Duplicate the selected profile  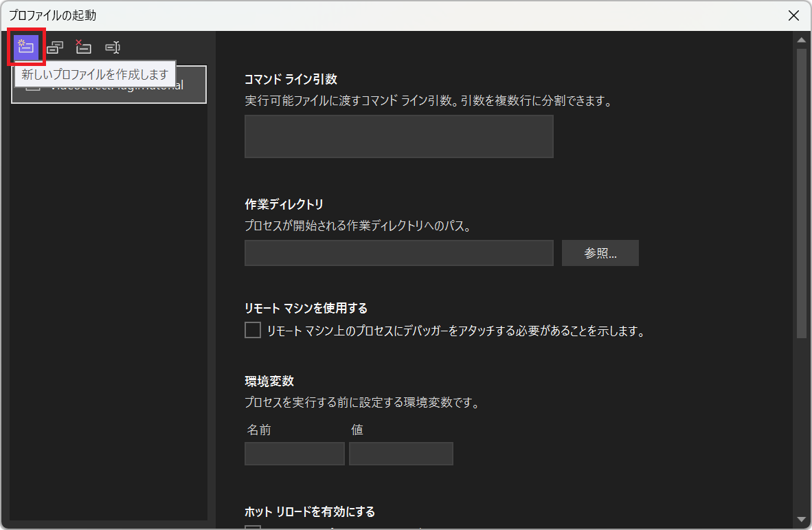pyautogui.click(x=55, y=47)
